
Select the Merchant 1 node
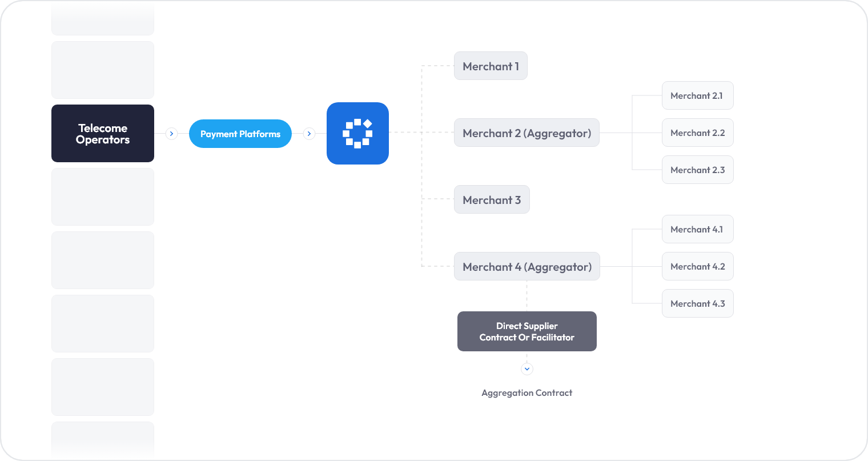click(x=491, y=66)
